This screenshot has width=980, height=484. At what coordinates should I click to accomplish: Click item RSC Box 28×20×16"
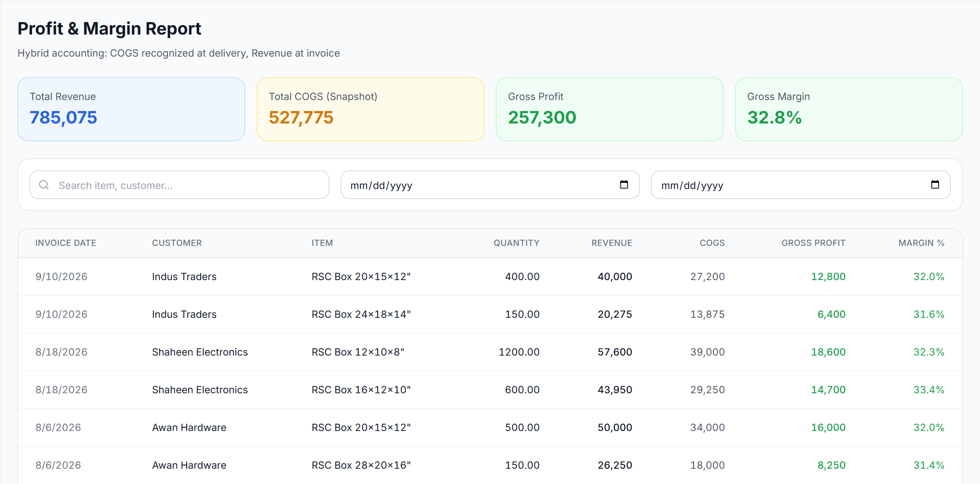[361, 465]
